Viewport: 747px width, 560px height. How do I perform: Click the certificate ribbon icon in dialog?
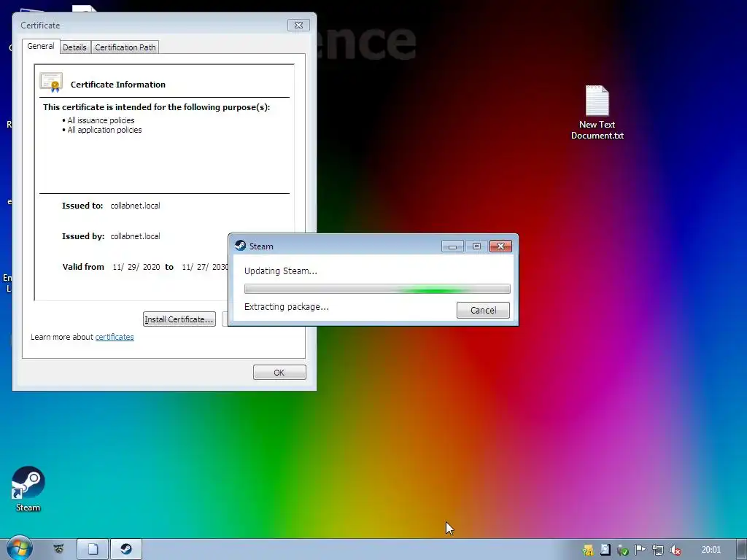(x=52, y=82)
